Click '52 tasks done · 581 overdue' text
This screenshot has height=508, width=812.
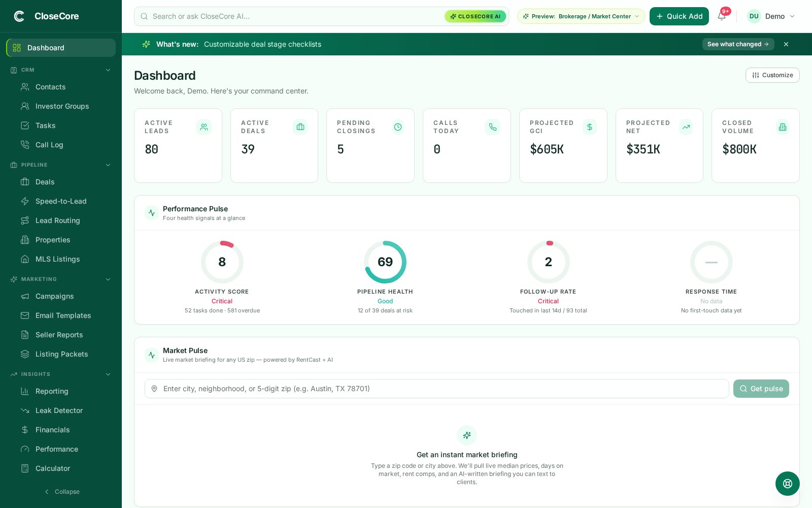click(x=222, y=310)
